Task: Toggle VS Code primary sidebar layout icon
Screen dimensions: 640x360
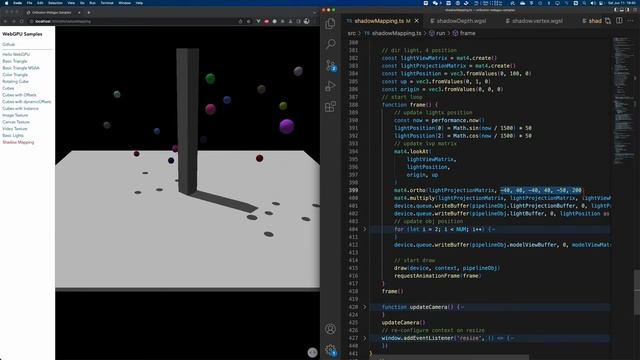Action: coord(616,10)
